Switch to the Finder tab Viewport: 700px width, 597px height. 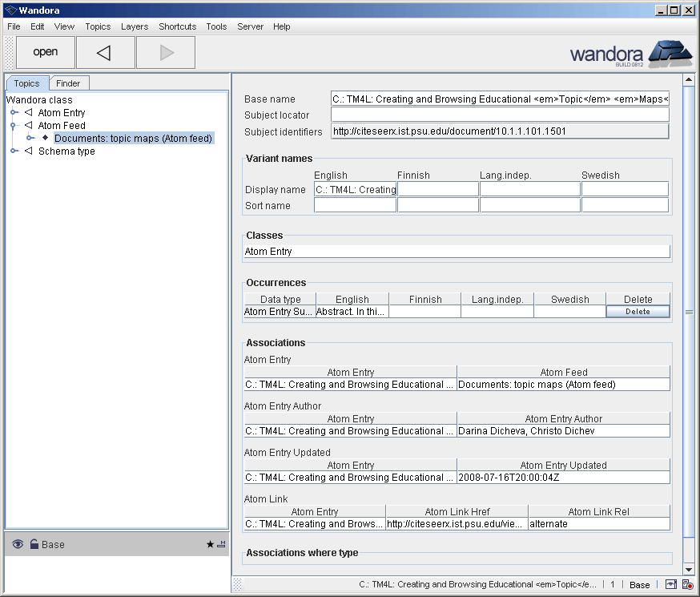[x=68, y=83]
